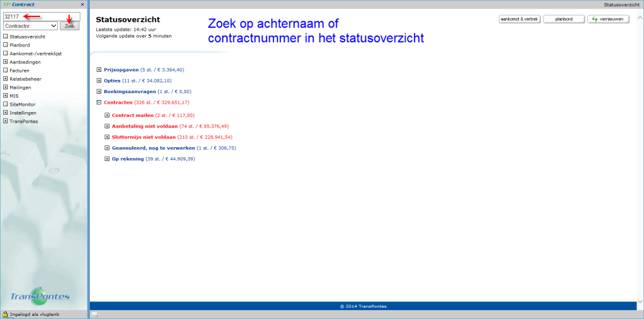Click the Zoek search button
Viewport: 644px width, 319px height.
[x=69, y=26]
